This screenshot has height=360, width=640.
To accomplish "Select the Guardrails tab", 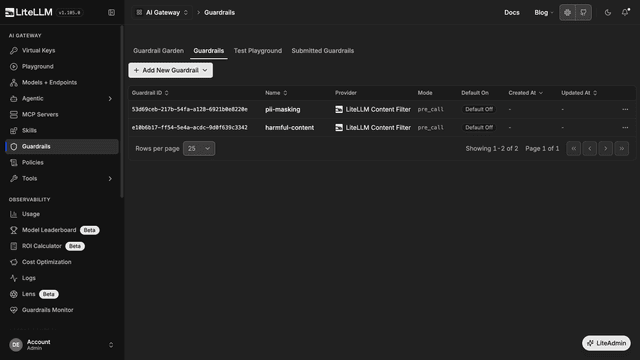I will point(209,51).
